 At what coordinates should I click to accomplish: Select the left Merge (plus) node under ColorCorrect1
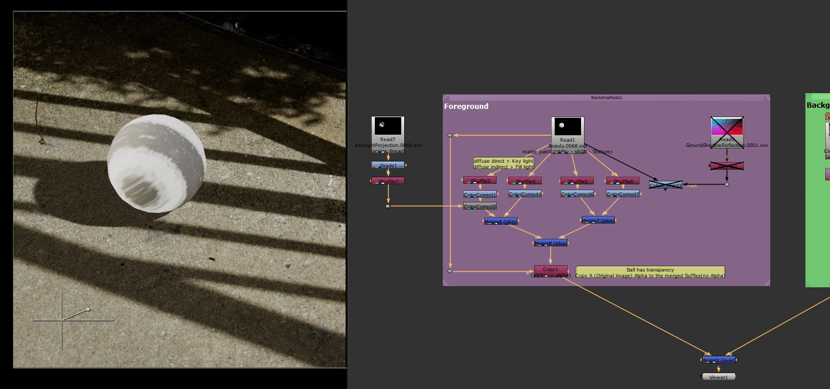pos(501,221)
